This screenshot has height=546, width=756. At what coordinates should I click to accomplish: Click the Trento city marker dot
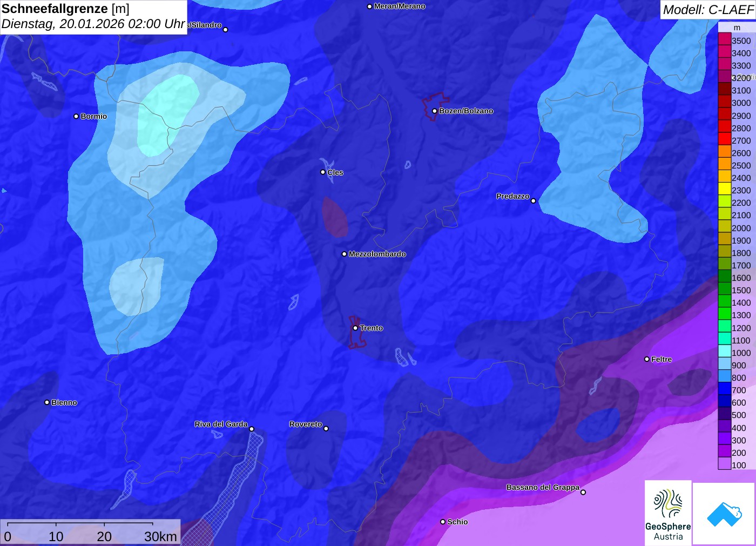point(355,328)
